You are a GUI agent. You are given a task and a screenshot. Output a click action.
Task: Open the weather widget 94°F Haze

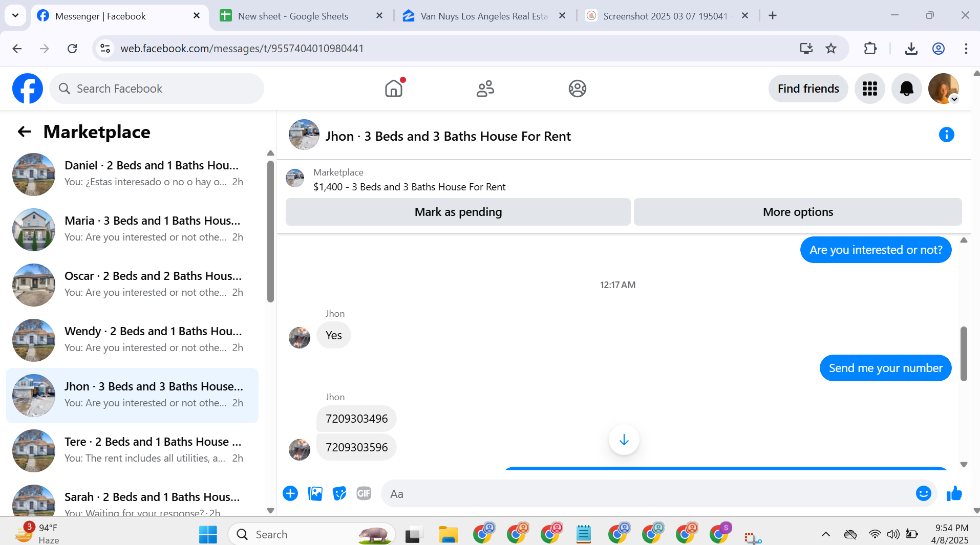37,534
